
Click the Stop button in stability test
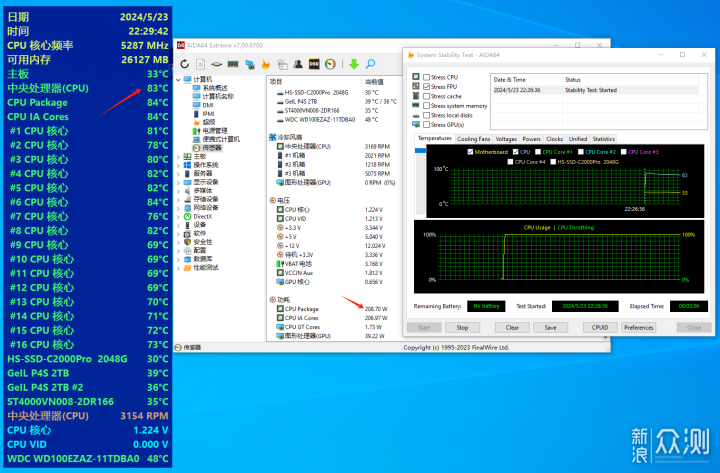pyautogui.click(x=462, y=327)
